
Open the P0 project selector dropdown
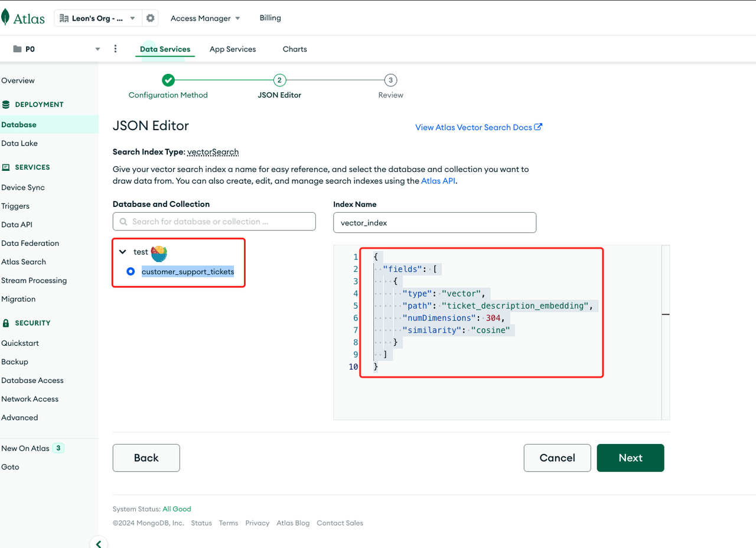97,49
